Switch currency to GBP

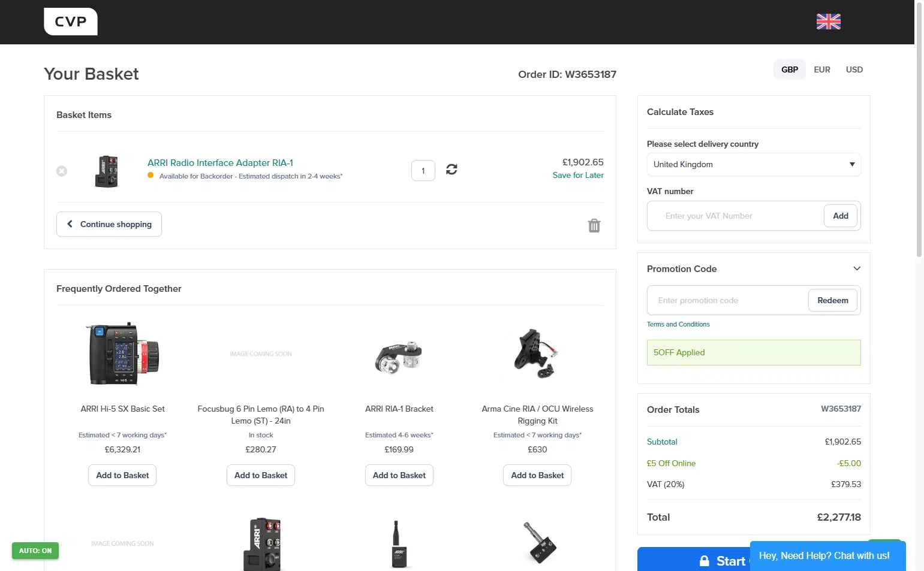[x=789, y=70]
